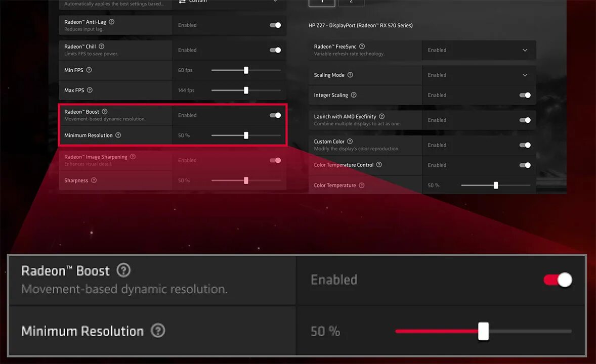Click the Min FPS slider handle
The width and height of the screenshot is (596, 364).
(246, 70)
